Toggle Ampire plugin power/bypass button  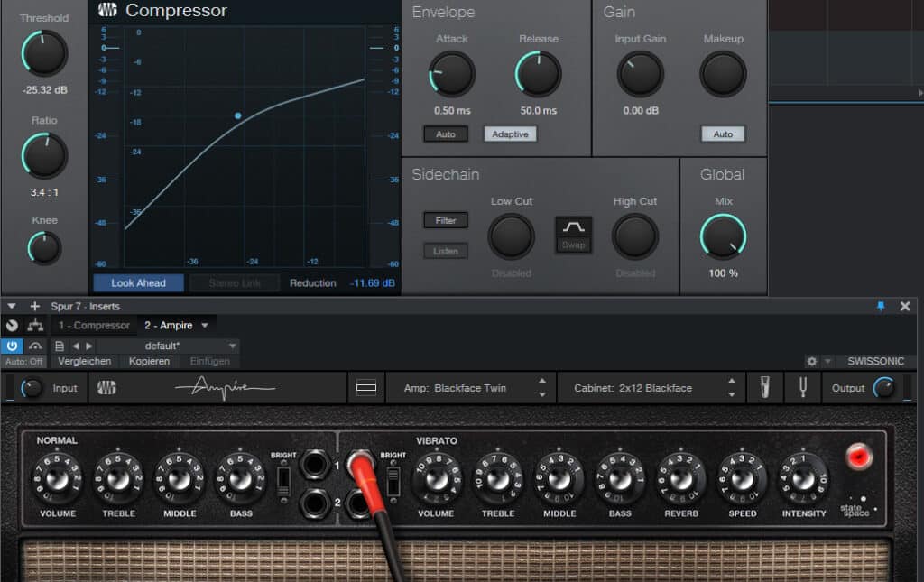(12, 346)
